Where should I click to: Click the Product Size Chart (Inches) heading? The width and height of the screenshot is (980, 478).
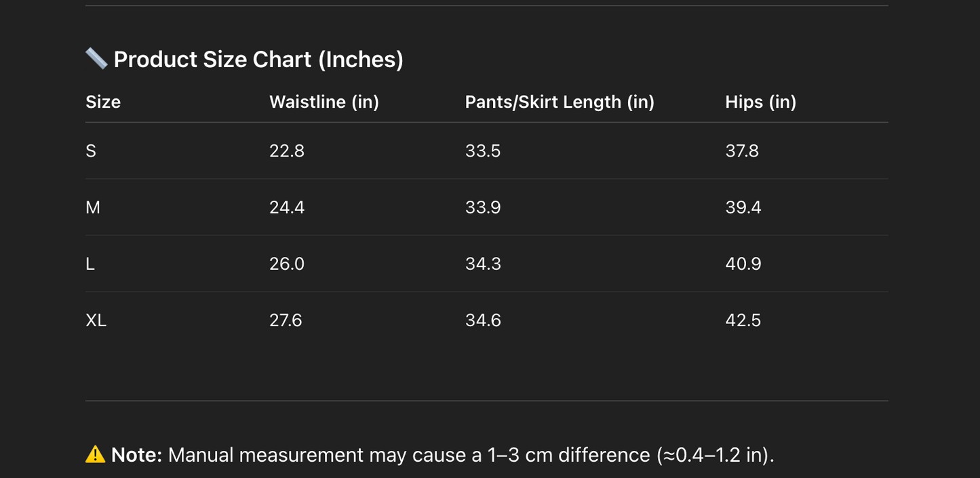258,60
